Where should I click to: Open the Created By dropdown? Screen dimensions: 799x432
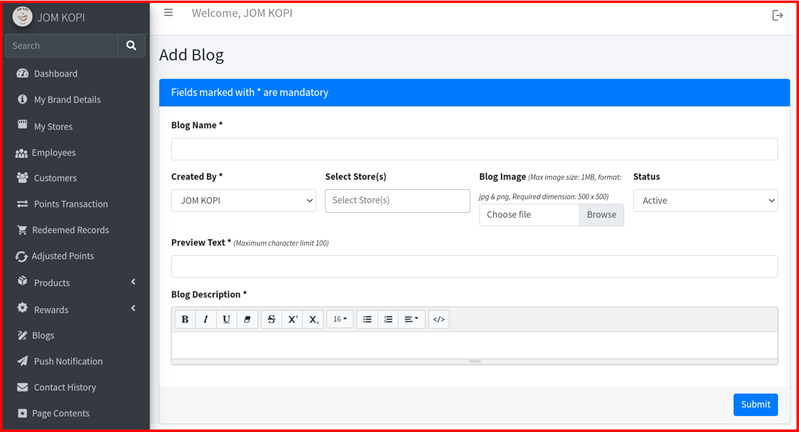(x=243, y=201)
